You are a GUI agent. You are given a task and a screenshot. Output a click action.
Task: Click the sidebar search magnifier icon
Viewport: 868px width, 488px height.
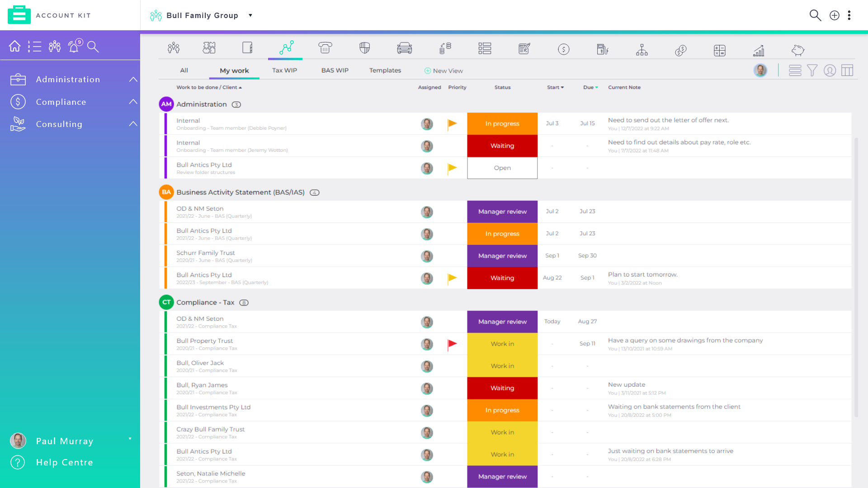pos(93,46)
